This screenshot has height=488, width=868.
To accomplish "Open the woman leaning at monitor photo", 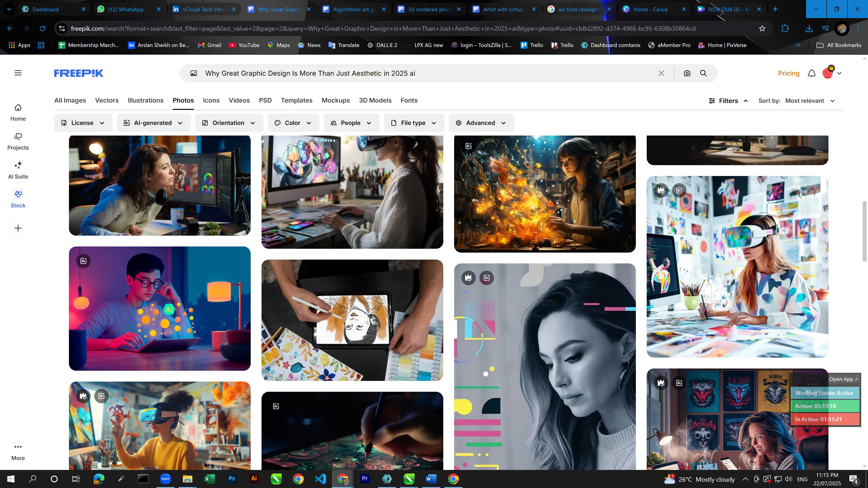I will coord(160,185).
